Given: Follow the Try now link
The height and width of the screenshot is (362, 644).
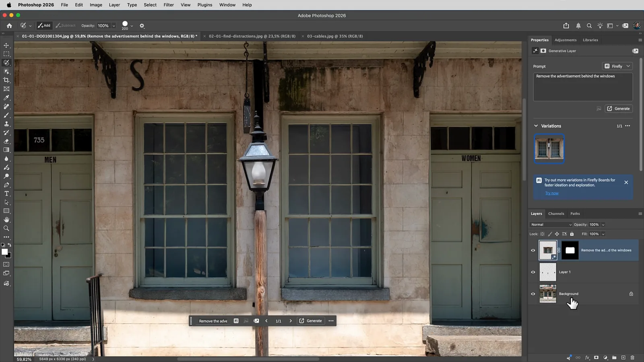Looking at the screenshot, I should tap(552, 193).
